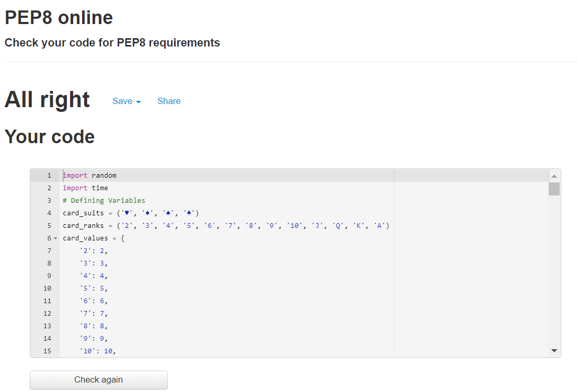
Task: Click the Share link
Action: pyautogui.click(x=169, y=101)
